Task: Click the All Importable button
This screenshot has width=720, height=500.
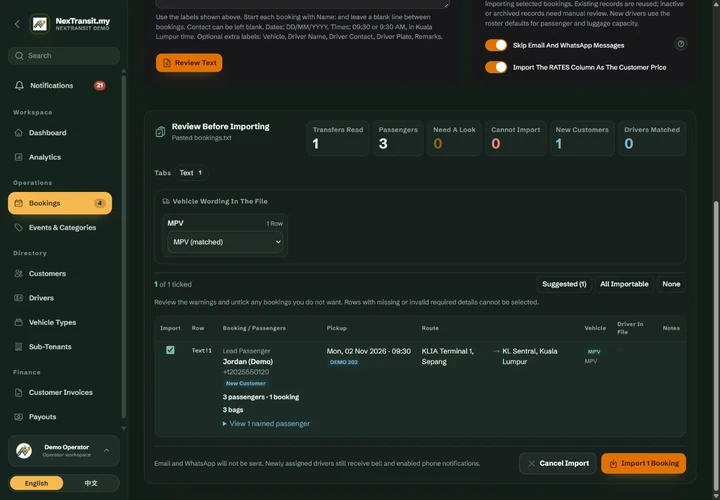Action: [624, 284]
